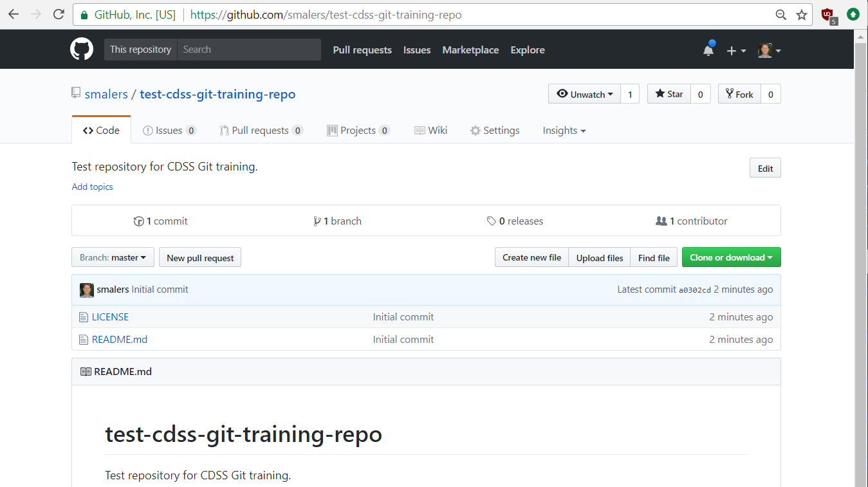Click the LICENSE file icon
This screenshot has height=487, width=868.
(x=83, y=317)
